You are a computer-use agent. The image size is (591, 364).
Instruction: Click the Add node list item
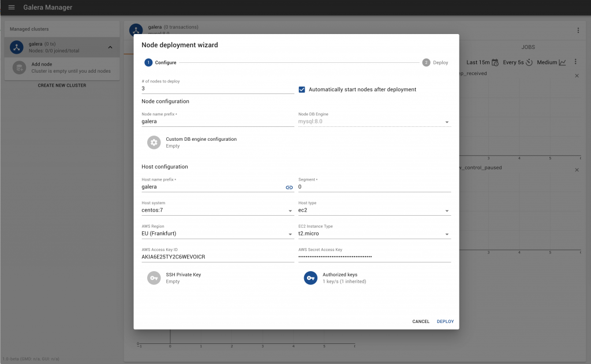[62, 68]
